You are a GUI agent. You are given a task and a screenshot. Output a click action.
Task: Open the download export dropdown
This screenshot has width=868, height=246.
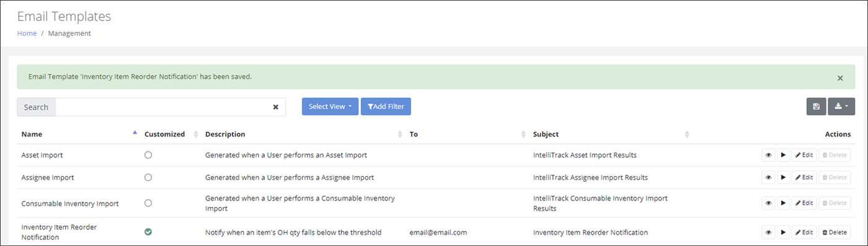(x=841, y=107)
